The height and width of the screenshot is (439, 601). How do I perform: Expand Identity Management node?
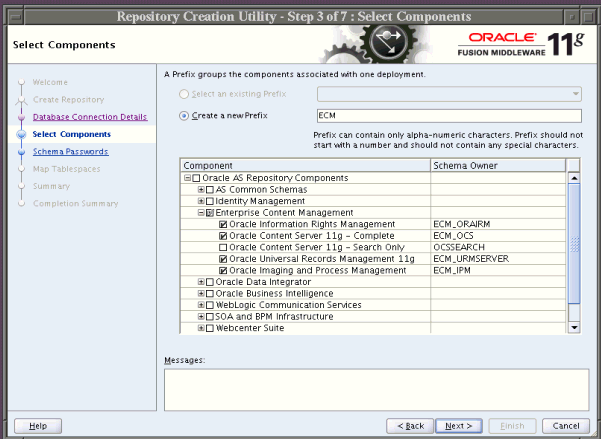[201, 201]
